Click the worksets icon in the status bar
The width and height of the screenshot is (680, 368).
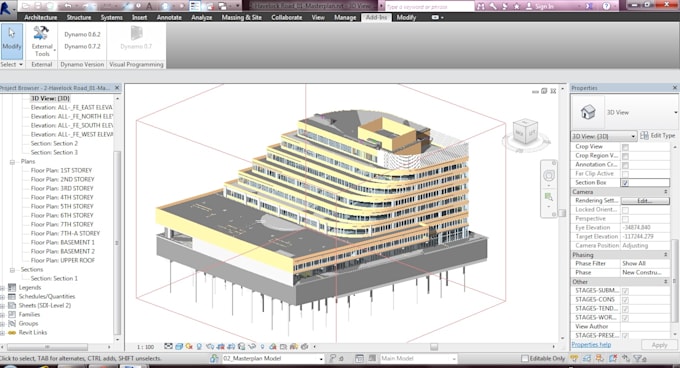pyautogui.click(x=214, y=358)
